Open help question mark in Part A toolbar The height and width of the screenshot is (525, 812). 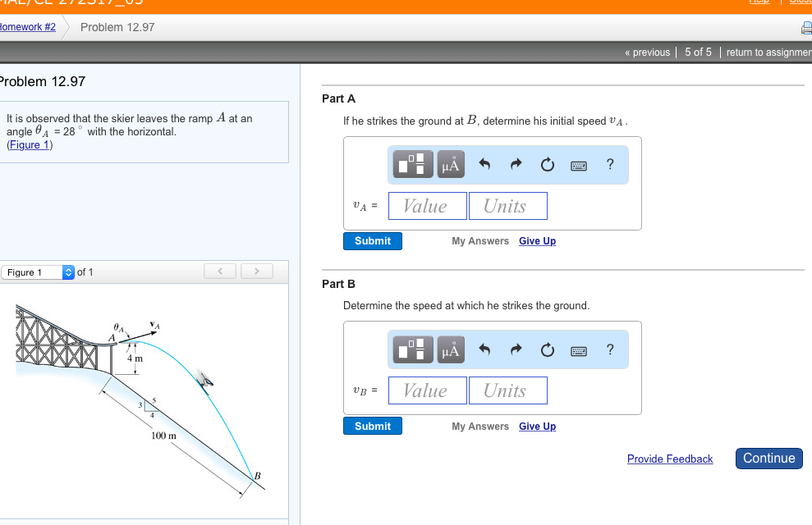610,164
